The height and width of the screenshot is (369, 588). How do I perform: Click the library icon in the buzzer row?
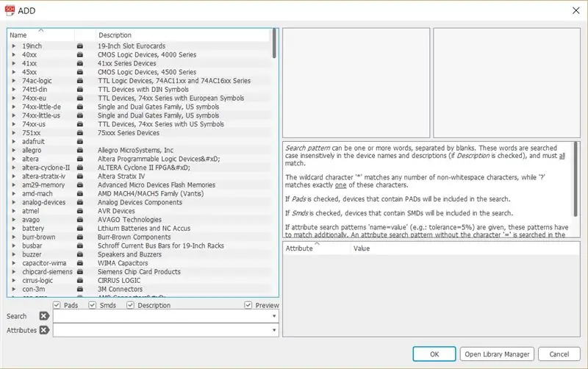click(x=80, y=254)
